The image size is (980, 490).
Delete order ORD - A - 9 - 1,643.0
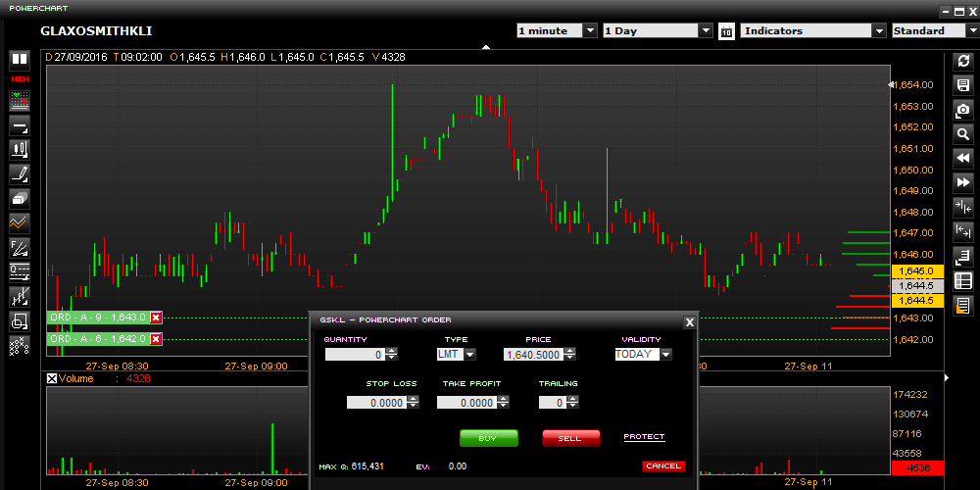click(156, 318)
